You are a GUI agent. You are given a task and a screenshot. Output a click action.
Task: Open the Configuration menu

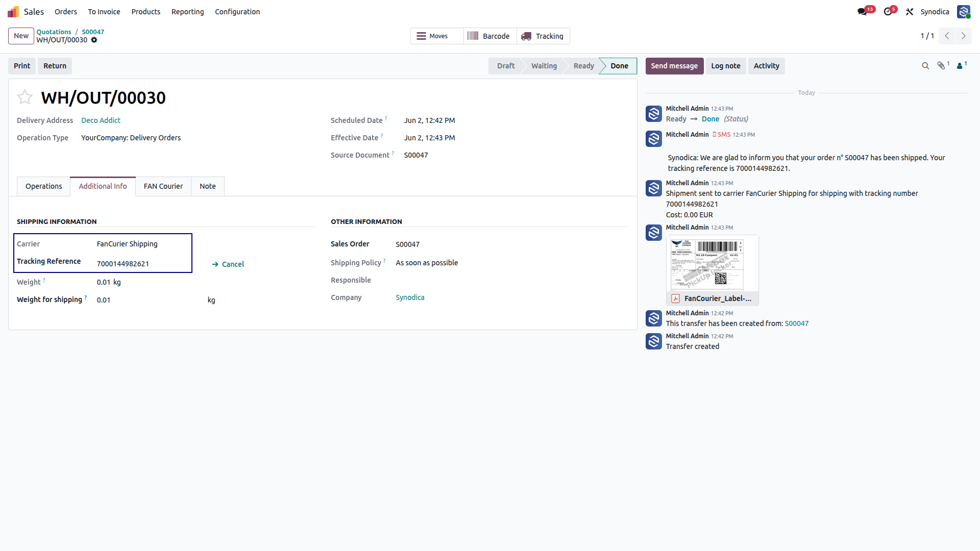(x=237, y=12)
